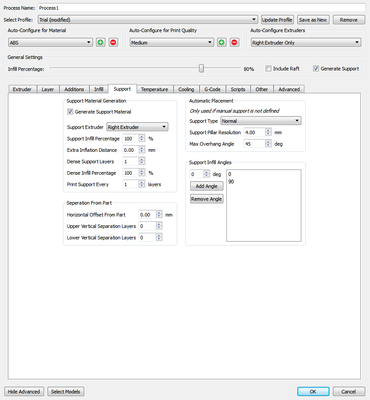Click Save as New button

point(313,20)
